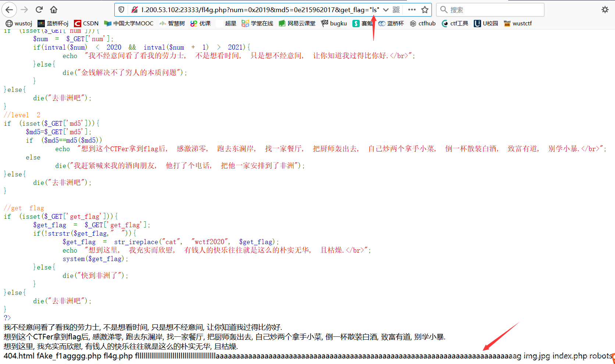Open the bugku bookmark
The width and height of the screenshot is (615, 364).
pyautogui.click(x=334, y=23)
